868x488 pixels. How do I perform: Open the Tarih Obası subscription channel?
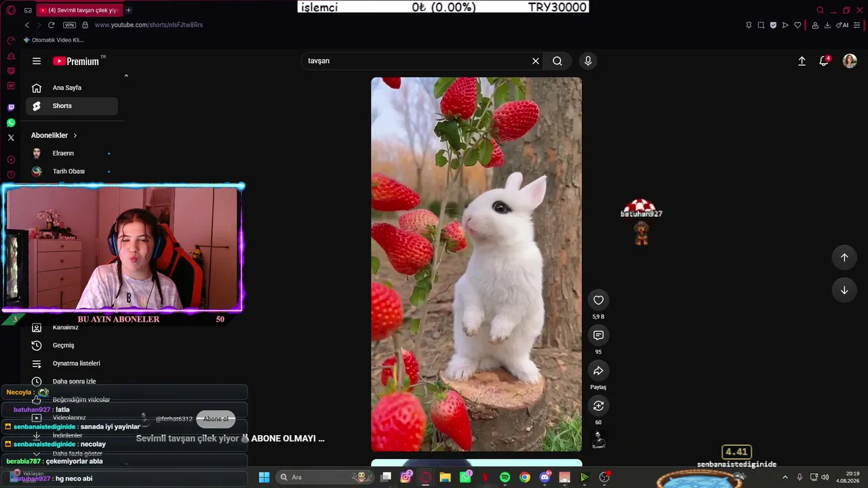tap(72, 171)
